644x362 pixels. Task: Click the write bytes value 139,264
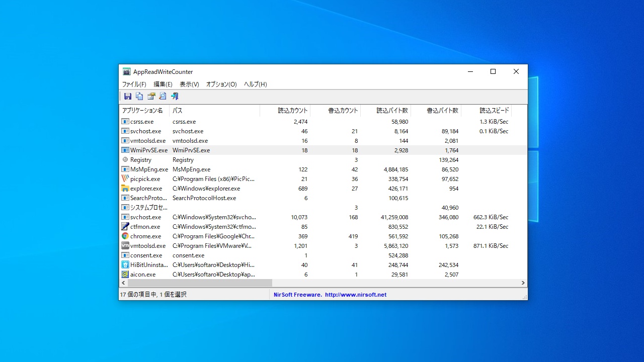pyautogui.click(x=449, y=160)
